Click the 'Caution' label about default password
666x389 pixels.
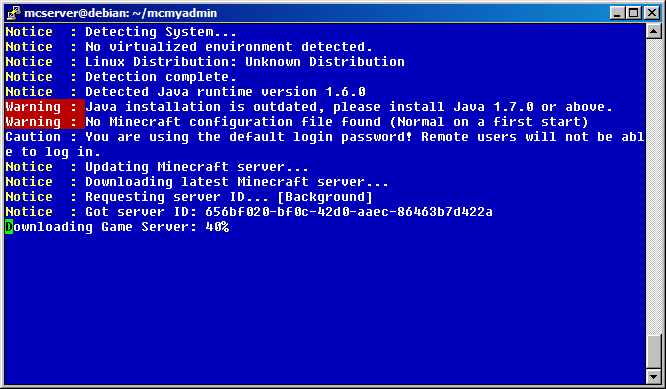33,137
